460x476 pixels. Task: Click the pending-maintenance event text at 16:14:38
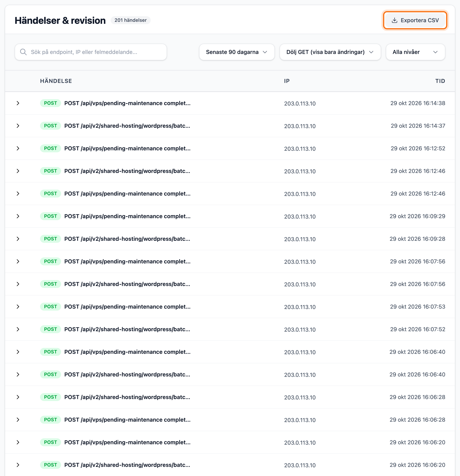click(127, 103)
